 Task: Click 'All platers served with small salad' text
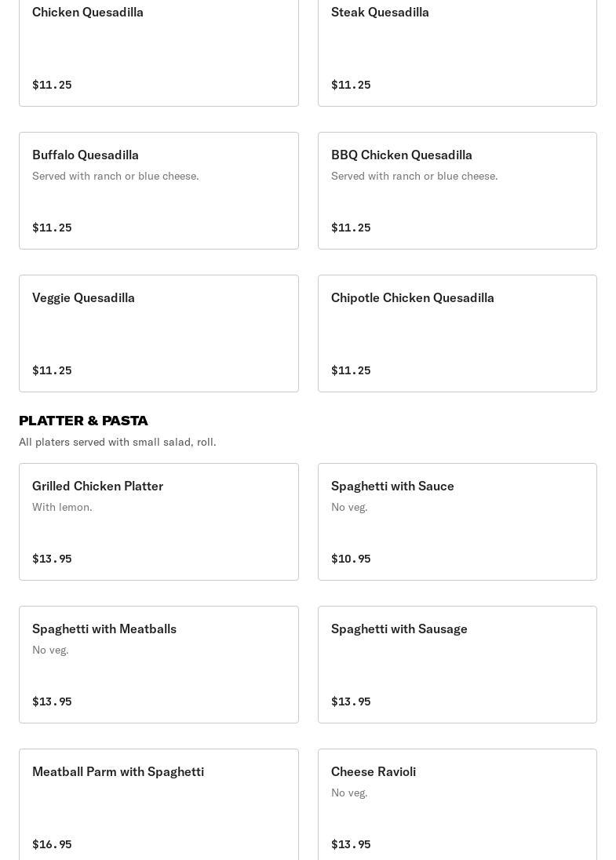[x=118, y=442]
